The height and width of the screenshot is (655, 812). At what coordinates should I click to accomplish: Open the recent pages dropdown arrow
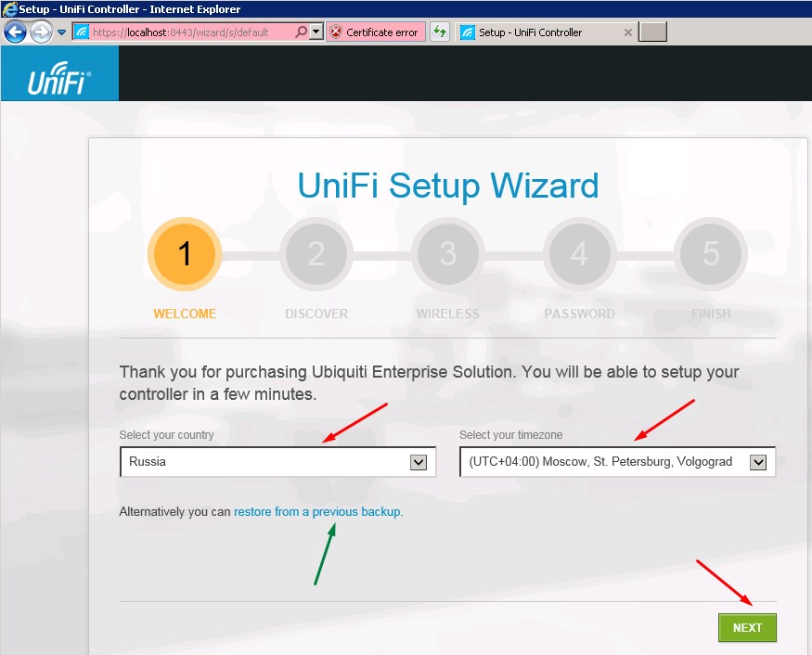click(61, 32)
